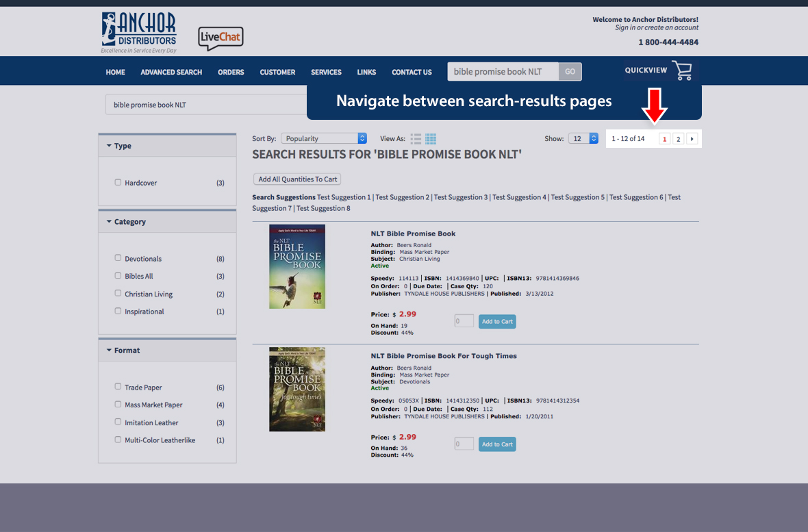The height and width of the screenshot is (532, 808).
Task: Click the '1 - 12 of 14' results count
Action: click(628, 139)
